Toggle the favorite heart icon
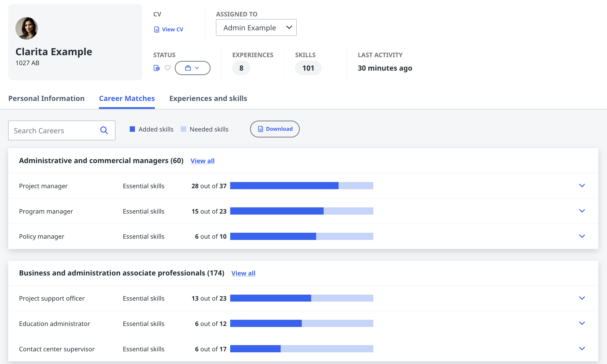This screenshot has height=364, width=607. [168, 68]
